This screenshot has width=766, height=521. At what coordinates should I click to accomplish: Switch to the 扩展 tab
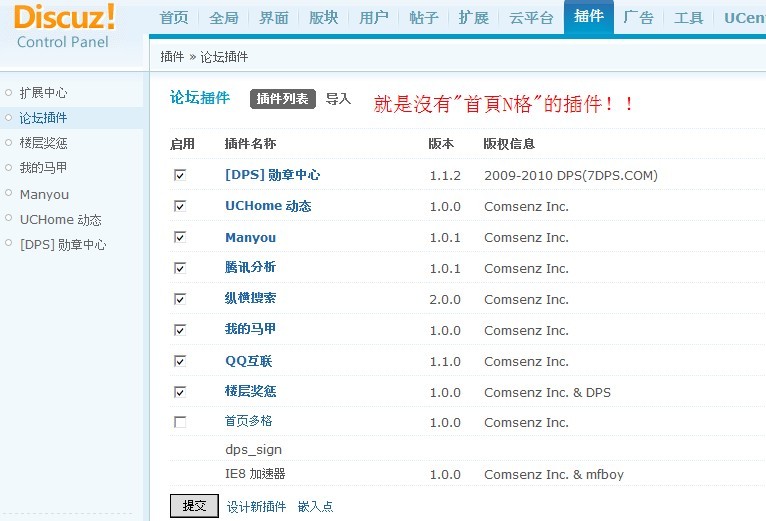473,18
